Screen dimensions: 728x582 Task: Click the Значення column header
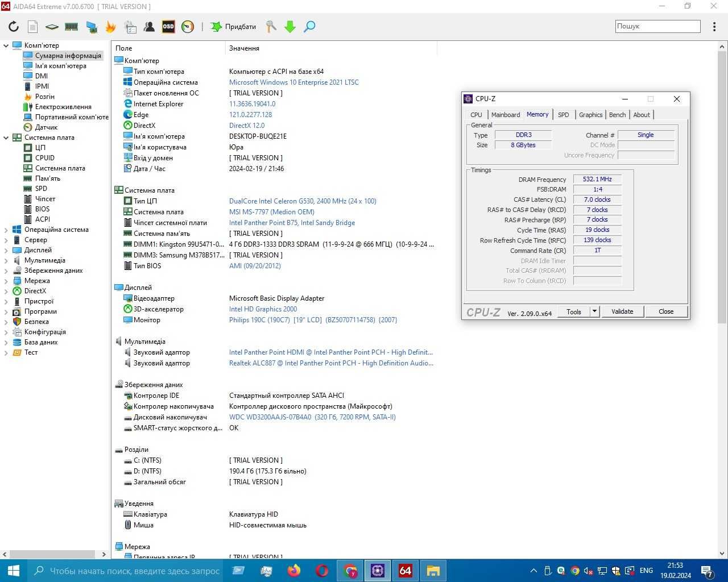pos(330,48)
